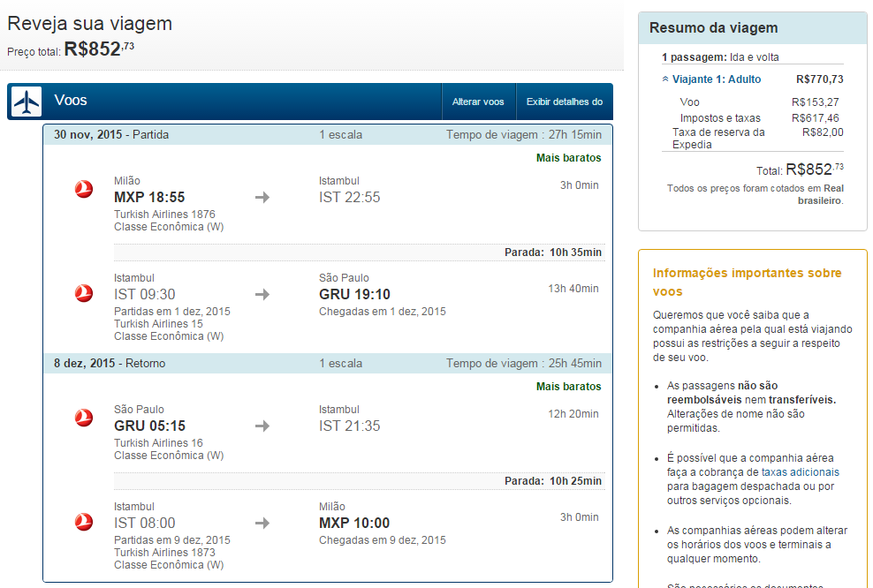
Task: Open the taxas adicionais link
Action: tap(800, 472)
